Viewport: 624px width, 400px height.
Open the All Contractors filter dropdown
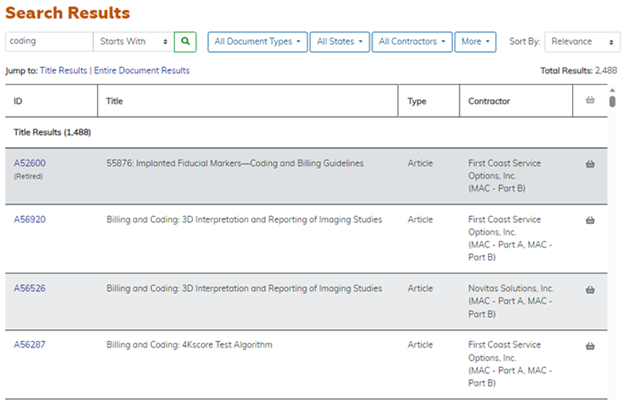click(411, 42)
